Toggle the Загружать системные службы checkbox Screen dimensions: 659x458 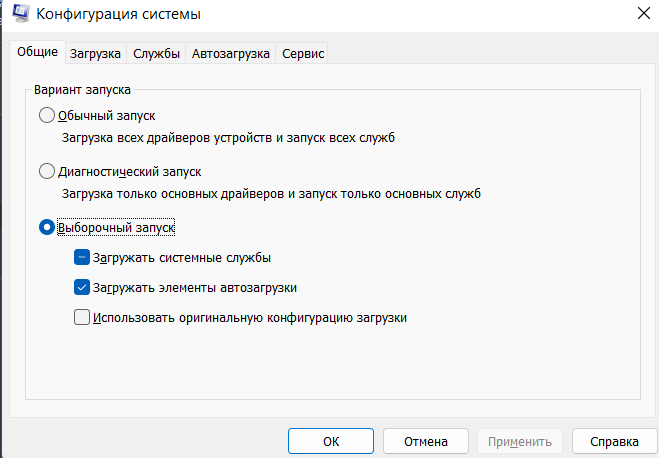[83, 258]
